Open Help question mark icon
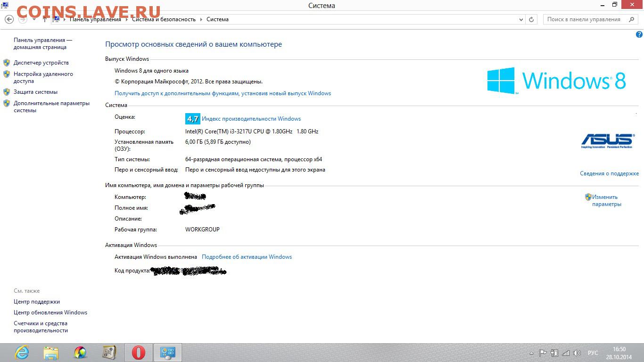The height and width of the screenshot is (362, 644). pyautogui.click(x=639, y=34)
